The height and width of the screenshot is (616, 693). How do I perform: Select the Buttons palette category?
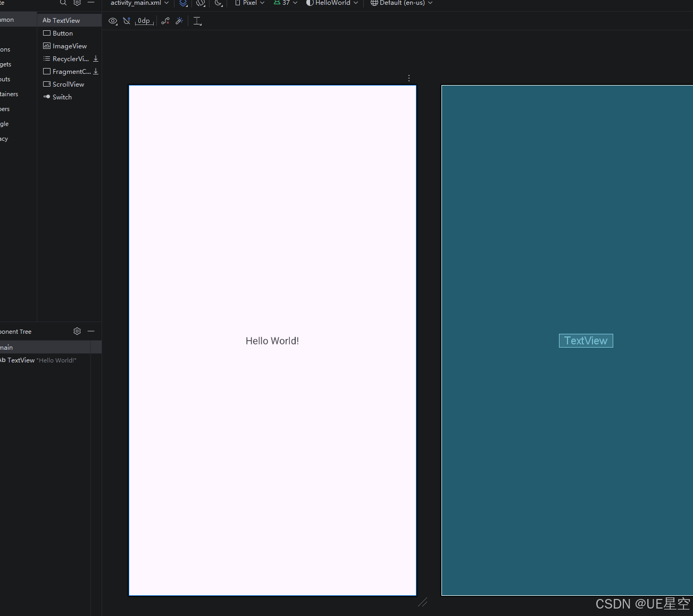tap(18, 49)
